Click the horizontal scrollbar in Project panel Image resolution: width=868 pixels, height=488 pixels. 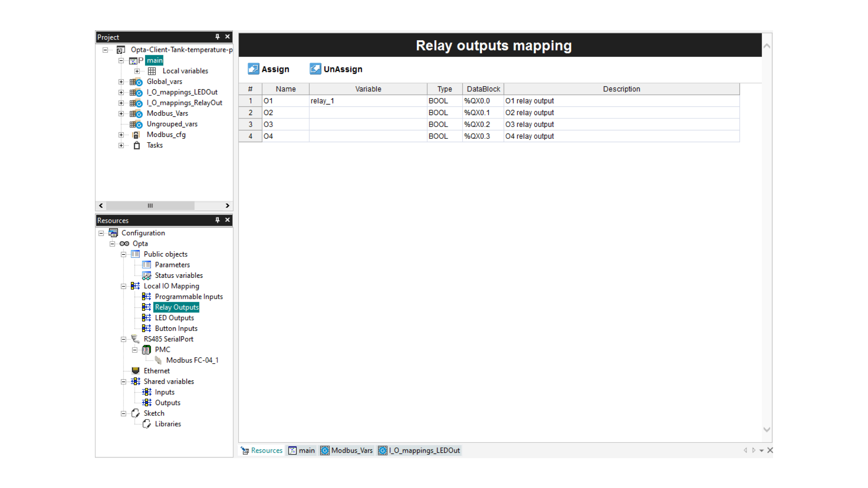(150, 206)
